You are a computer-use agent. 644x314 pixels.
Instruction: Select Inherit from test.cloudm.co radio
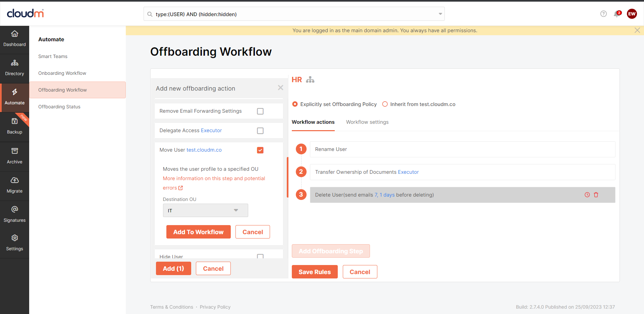coord(385,104)
